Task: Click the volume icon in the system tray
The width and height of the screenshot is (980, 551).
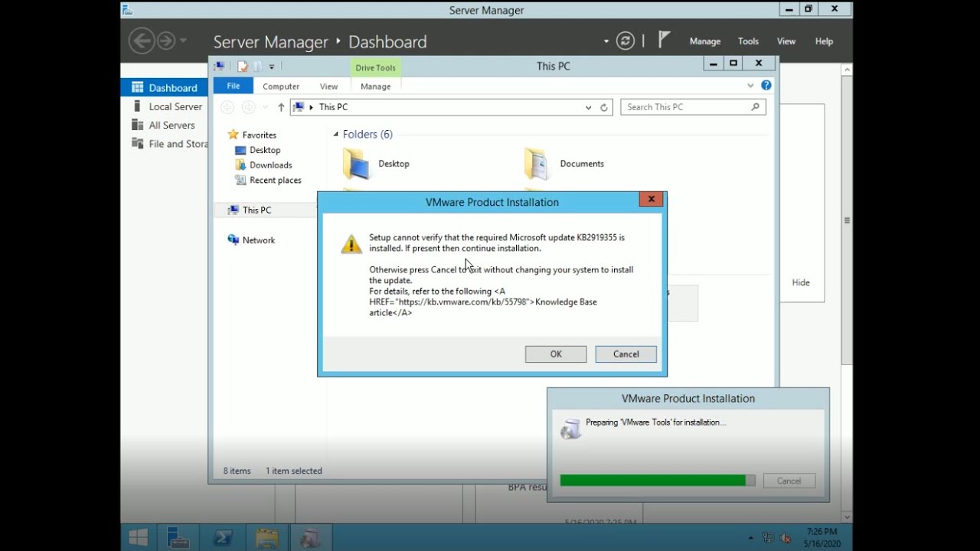Action: coord(784,538)
